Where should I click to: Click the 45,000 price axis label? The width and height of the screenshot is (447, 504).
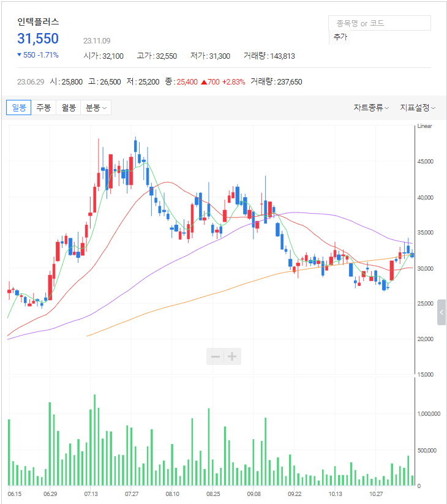(x=426, y=161)
